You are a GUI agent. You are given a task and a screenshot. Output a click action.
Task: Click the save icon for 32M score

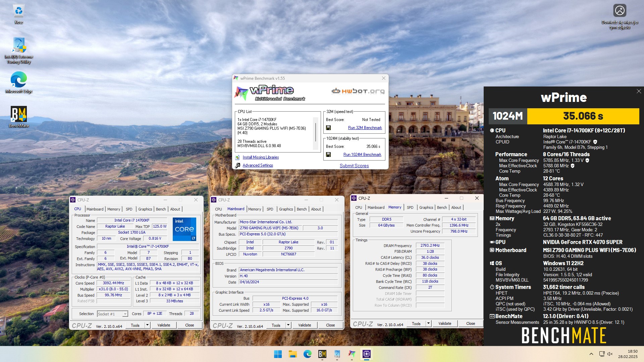tap(328, 128)
